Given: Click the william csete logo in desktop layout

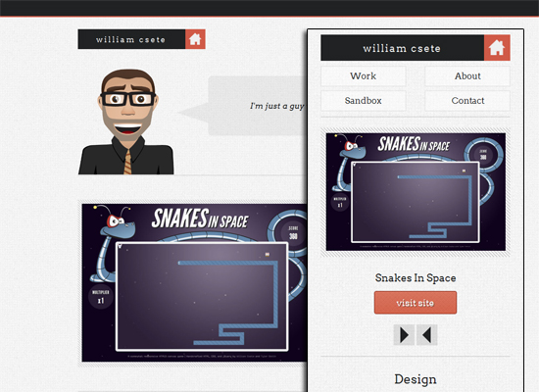Looking at the screenshot, I should [x=131, y=39].
